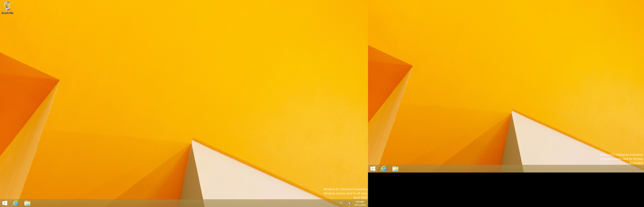This screenshot has width=644, height=207.
Task: Open Start on the second monitor taskbar
Action: [x=373, y=169]
